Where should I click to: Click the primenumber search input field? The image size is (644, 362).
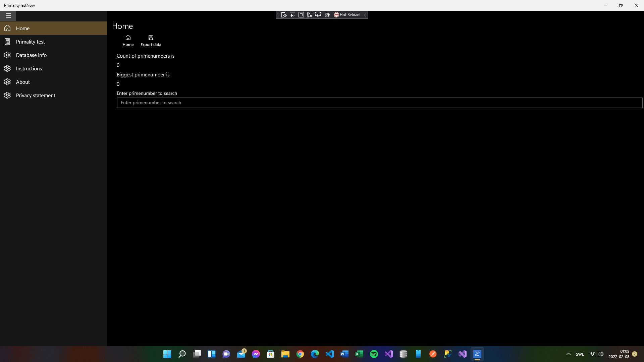coord(379,103)
